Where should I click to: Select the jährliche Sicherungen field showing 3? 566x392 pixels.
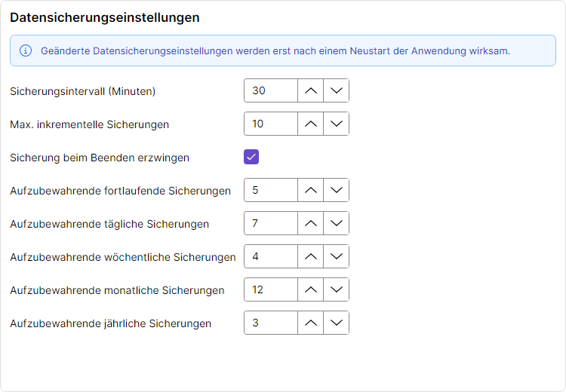[271, 323]
